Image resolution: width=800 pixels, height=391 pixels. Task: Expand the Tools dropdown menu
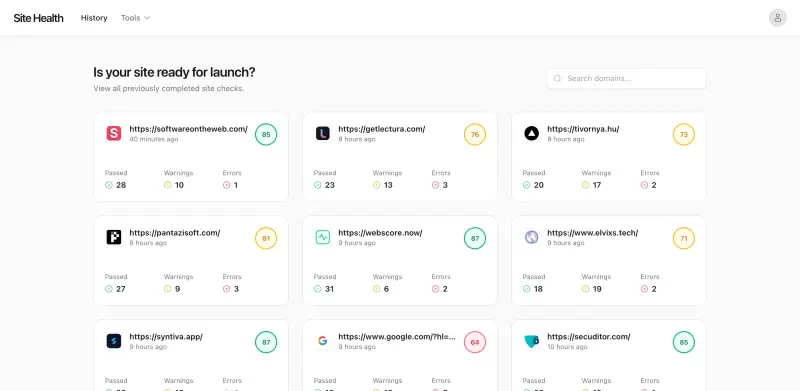click(x=135, y=18)
